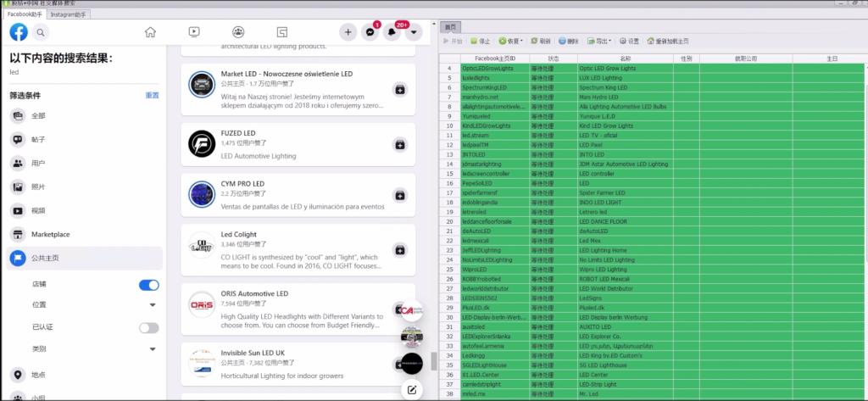The width and height of the screenshot is (868, 401).
Task: Open the account dropdown arrow
Action: (414, 32)
